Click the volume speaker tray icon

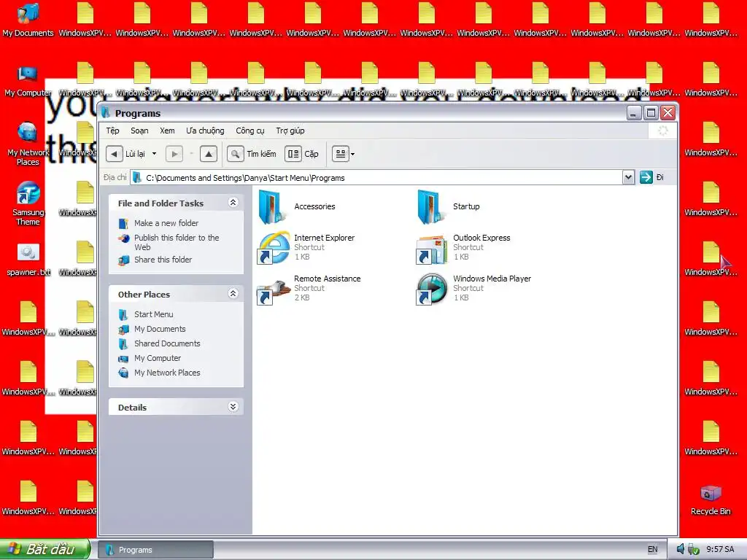point(681,550)
